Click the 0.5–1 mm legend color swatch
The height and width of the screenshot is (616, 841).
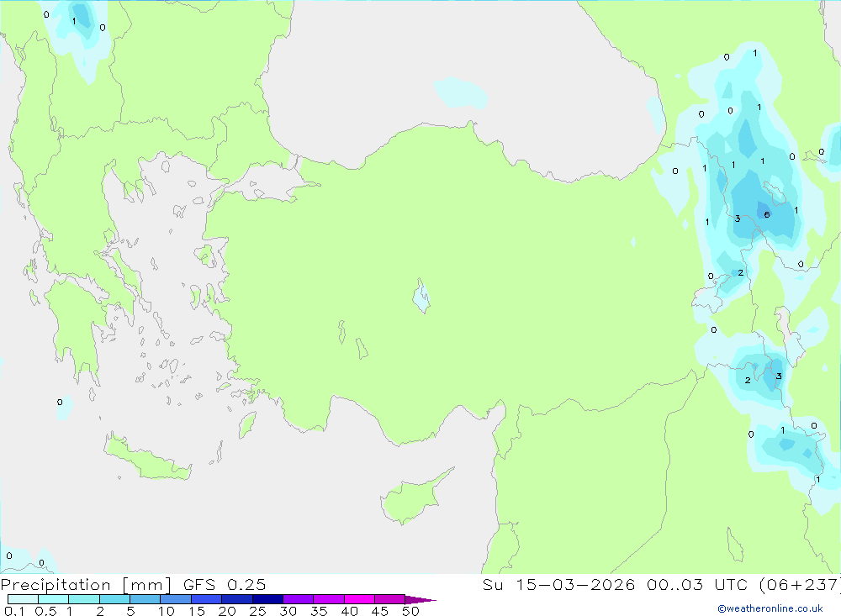tap(53, 599)
